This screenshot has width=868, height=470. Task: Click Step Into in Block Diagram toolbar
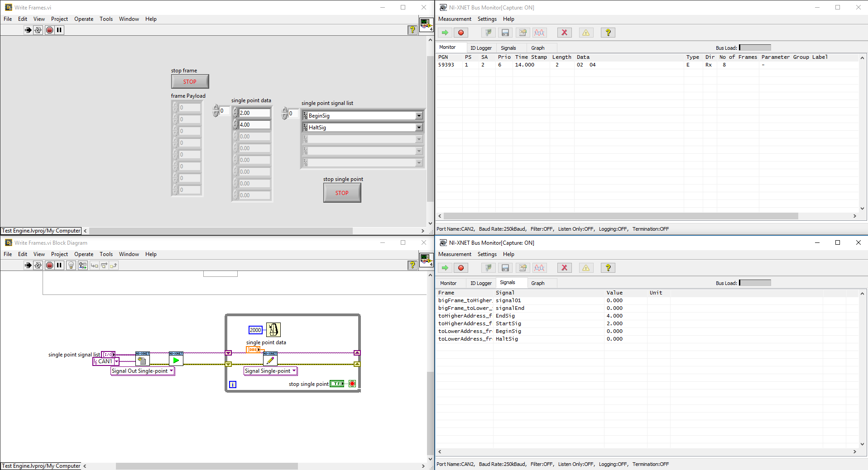(94, 265)
